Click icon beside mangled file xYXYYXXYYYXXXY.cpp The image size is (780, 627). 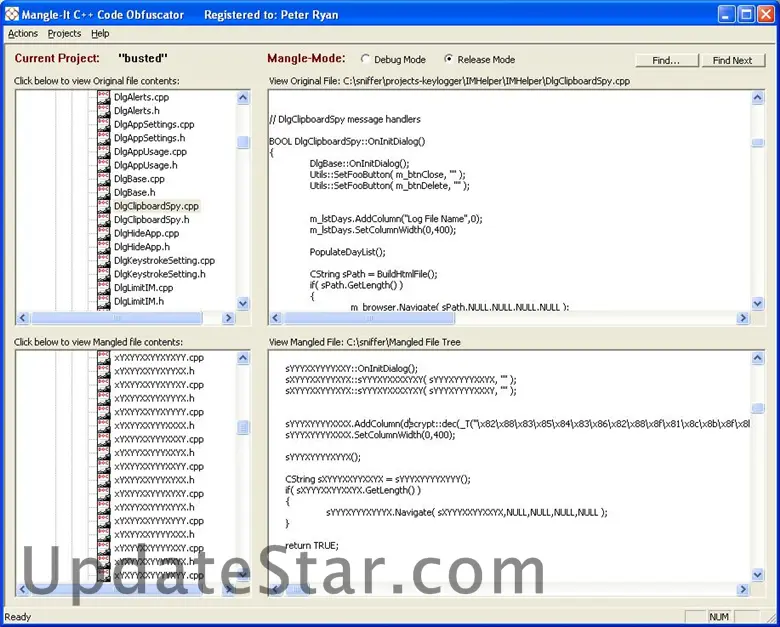pos(103,439)
